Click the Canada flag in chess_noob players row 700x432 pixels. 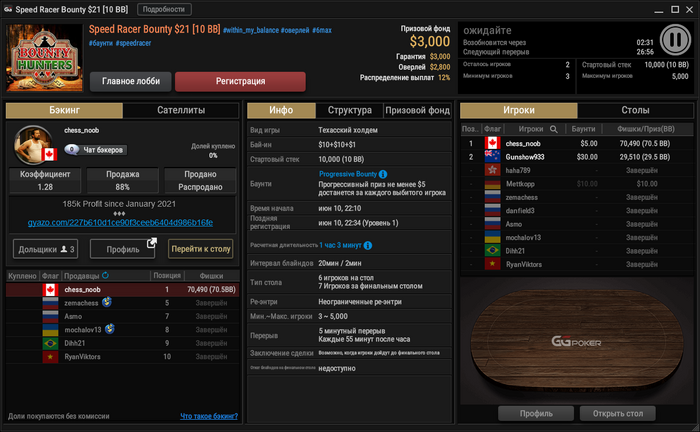point(492,143)
